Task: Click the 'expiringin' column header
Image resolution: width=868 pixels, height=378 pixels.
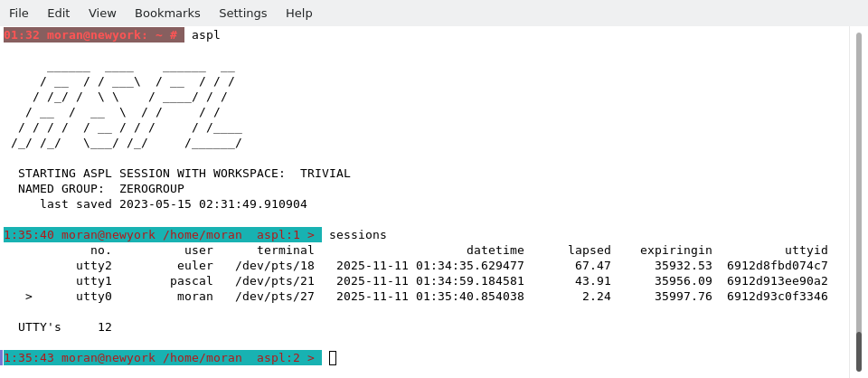Action: tap(675, 250)
